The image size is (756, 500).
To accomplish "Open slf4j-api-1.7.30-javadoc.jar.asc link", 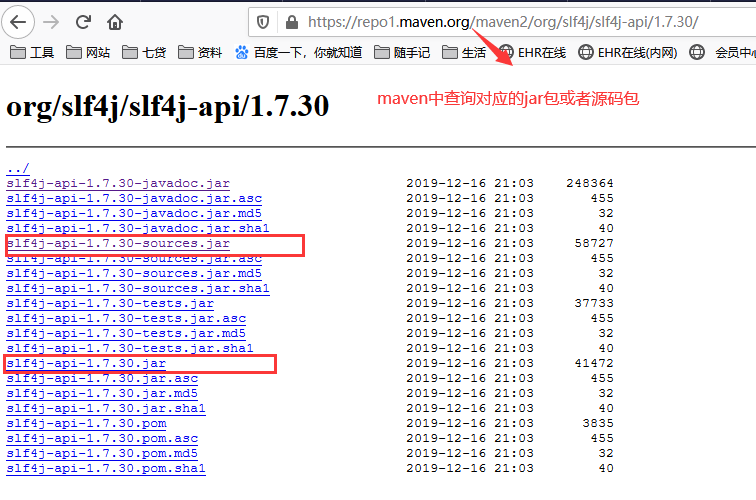I will (x=134, y=198).
